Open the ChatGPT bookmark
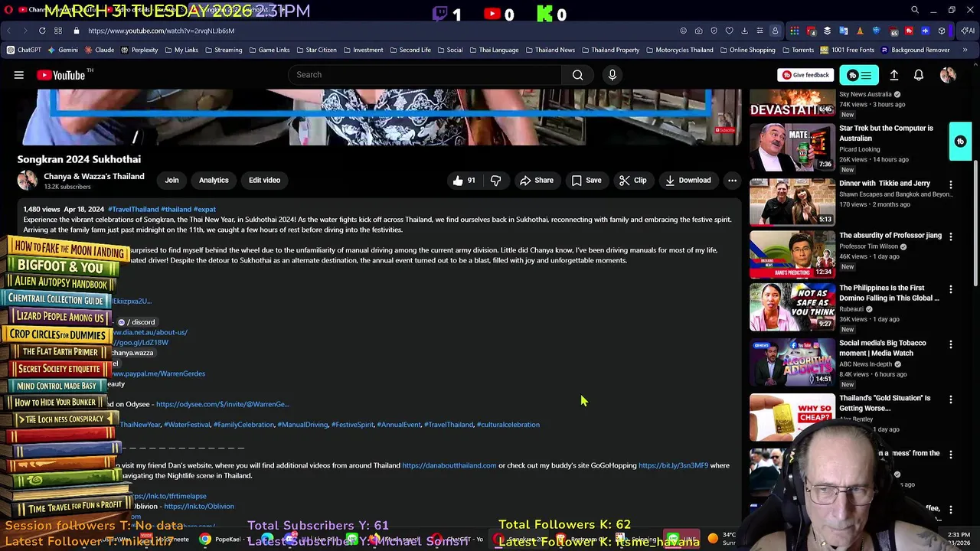This screenshot has width=980, height=551. click(x=24, y=50)
